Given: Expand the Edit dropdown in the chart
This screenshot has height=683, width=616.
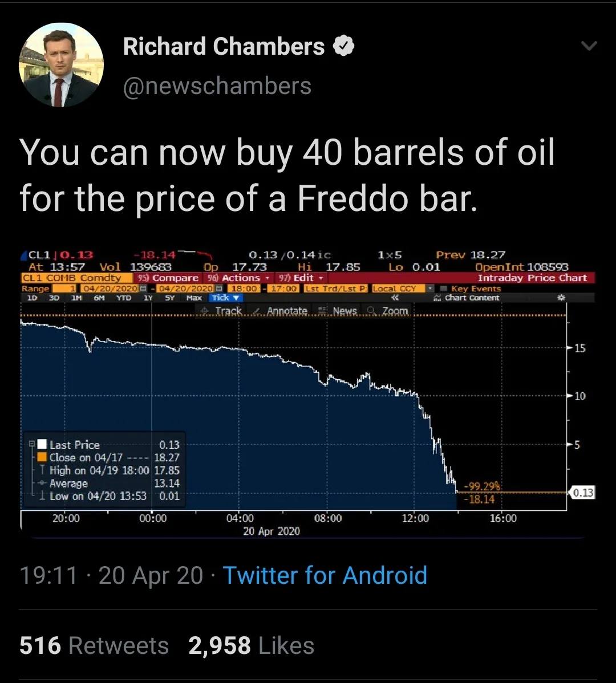Looking at the screenshot, I should pyautogui.click(x=301, y=278).
